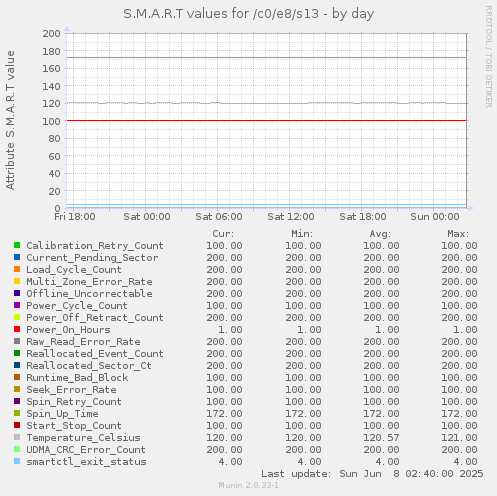The width and height of the screenshot is (497, 496).
Task: Click the Attribute S.M.A.R.T value axis title
Action: [10, 120]
